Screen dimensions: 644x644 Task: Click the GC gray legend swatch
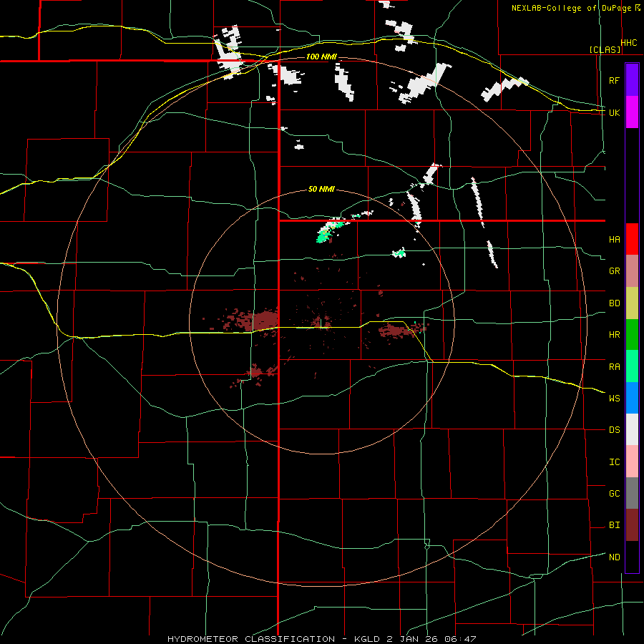tap(632, 493)
